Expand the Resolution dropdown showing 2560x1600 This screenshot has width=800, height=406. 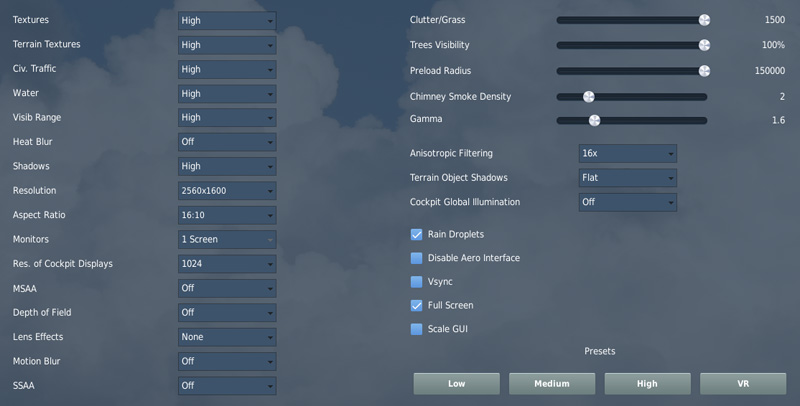click(x=227, y=191)
